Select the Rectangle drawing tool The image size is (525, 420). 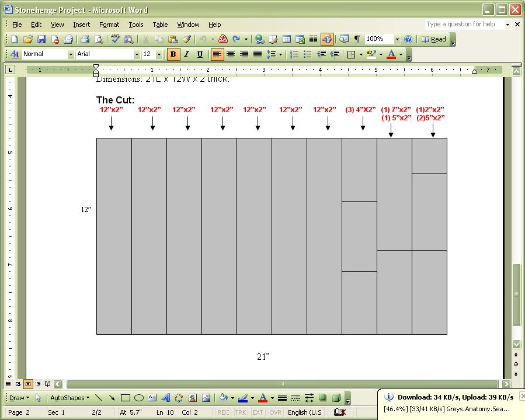click(x=125, y=398)
